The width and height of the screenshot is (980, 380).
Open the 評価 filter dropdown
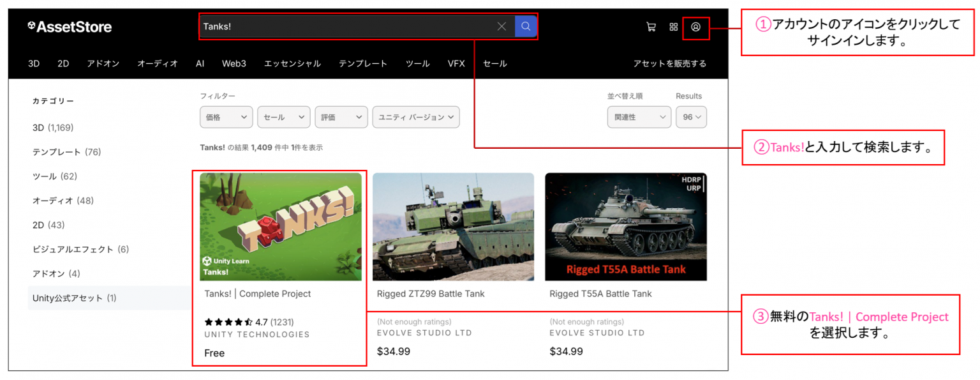click(341, 117)
